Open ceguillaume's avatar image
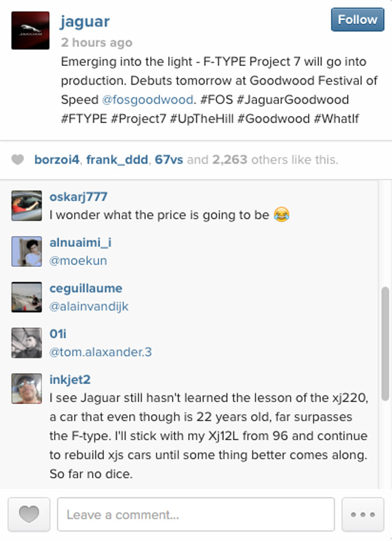Screen dimensions: 392x541 click(26, 297)
